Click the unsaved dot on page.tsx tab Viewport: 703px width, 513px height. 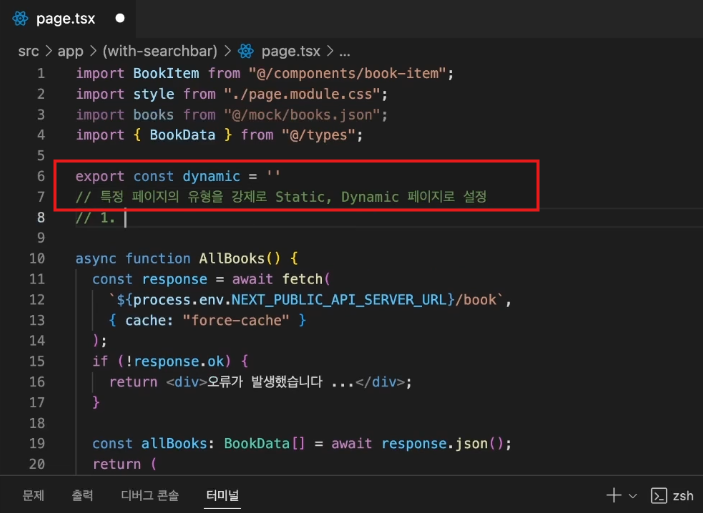tap(120, 18)
